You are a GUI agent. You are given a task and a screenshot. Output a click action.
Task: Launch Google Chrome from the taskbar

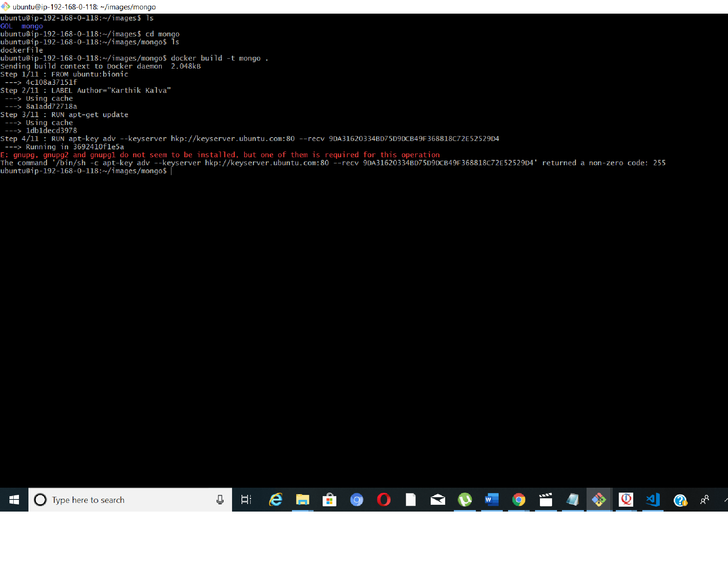pos(519,500)
